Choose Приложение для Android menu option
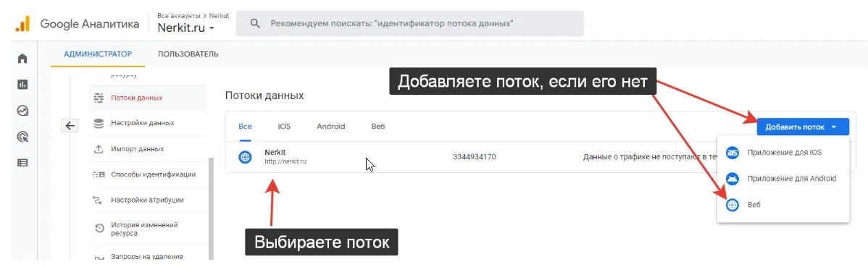Image resolution: width=868 pixels, height=267 pixels. point(783,179)
